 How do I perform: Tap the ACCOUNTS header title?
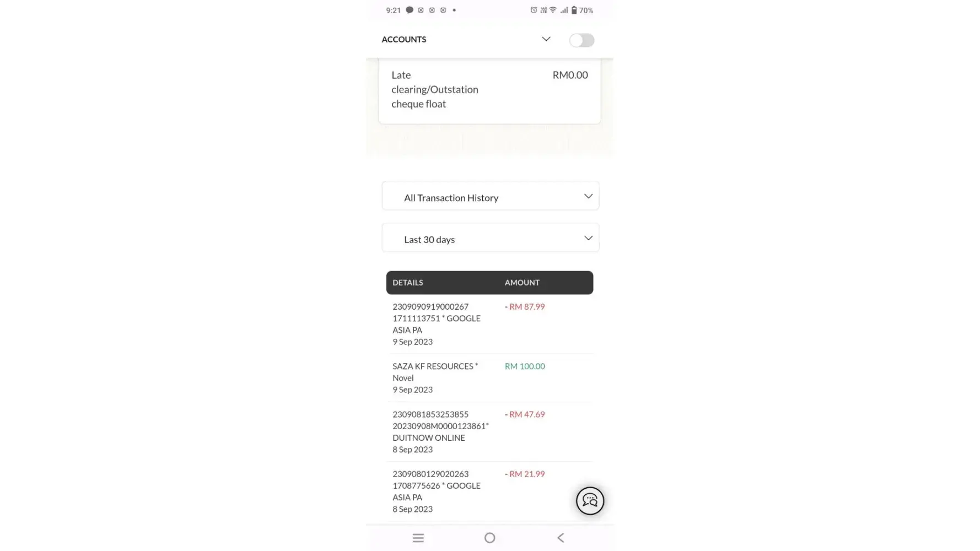(x=404, y=40)
